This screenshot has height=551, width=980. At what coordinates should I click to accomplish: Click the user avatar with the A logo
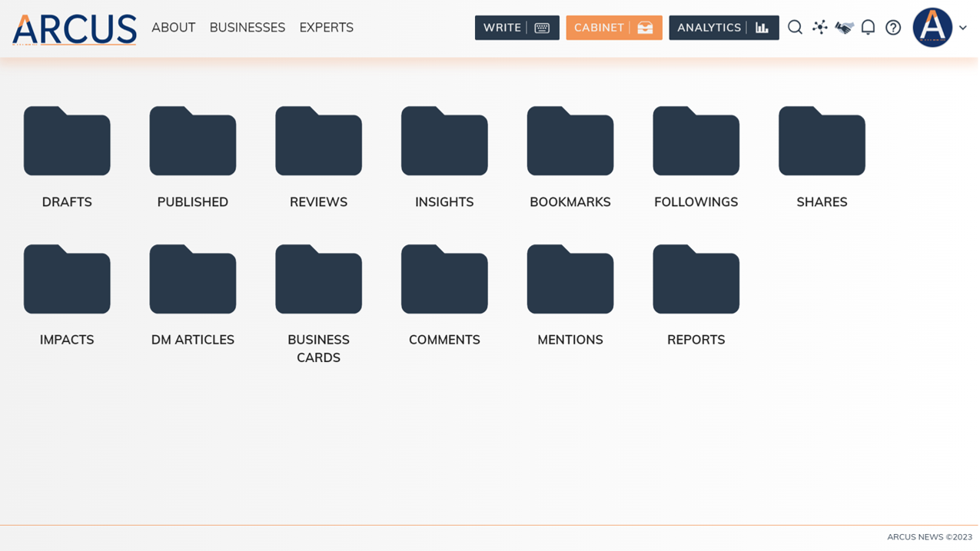[x=932, y=27]
